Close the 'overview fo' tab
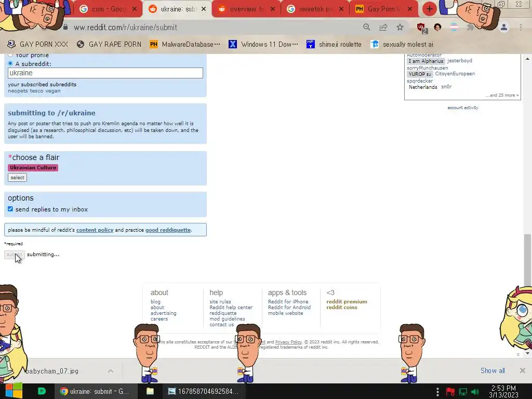This screenshot has width=532, height=399. (x=273, y=9)
